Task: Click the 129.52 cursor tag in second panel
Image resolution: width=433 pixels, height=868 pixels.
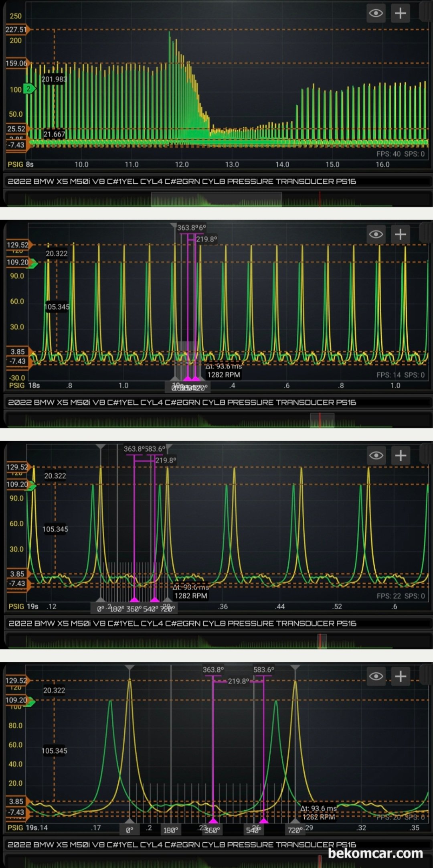Action: click(17, 245)
